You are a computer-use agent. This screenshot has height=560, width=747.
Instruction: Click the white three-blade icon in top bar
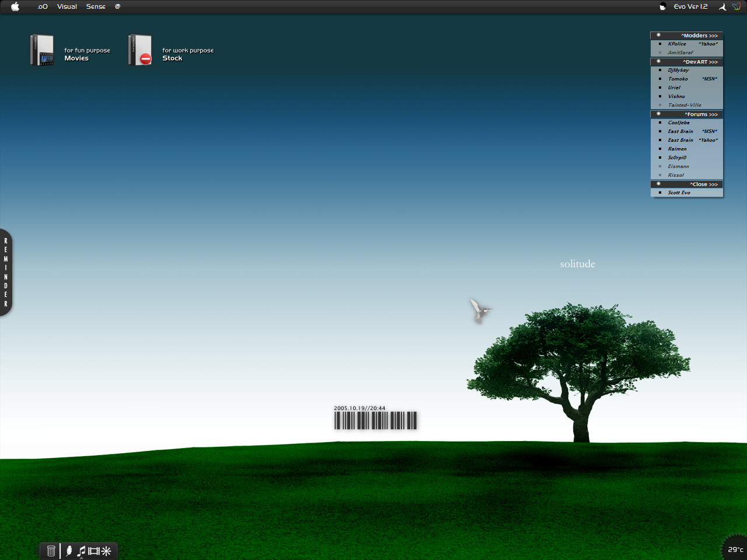coord(722,7)
